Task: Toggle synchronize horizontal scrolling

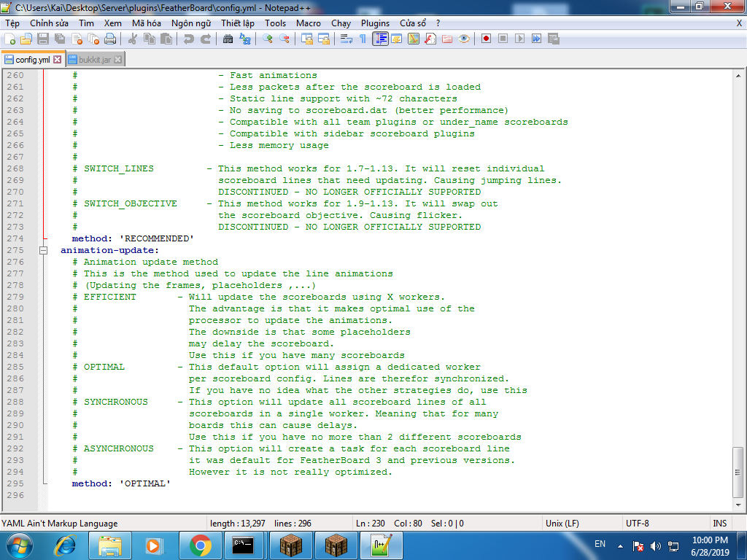Action: tap(323, 39)
